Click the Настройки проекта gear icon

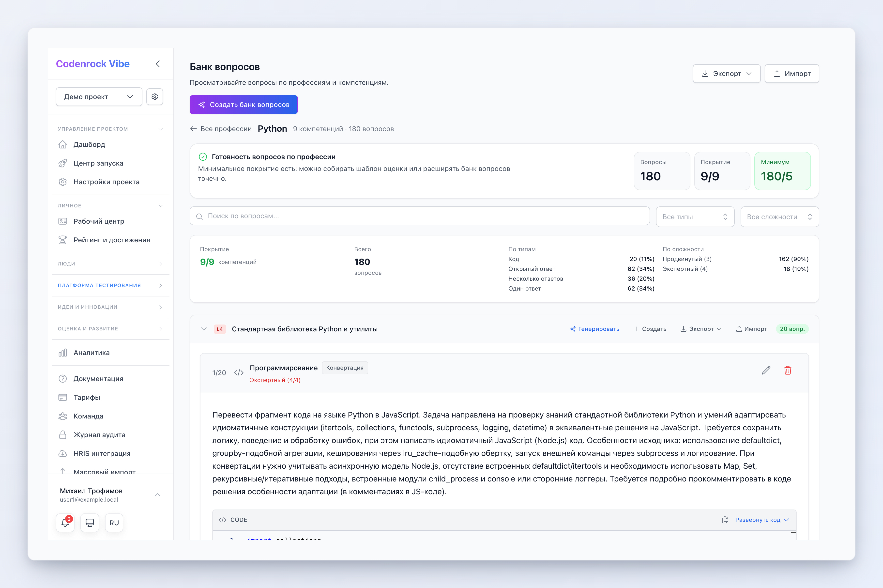click(62, 182)
